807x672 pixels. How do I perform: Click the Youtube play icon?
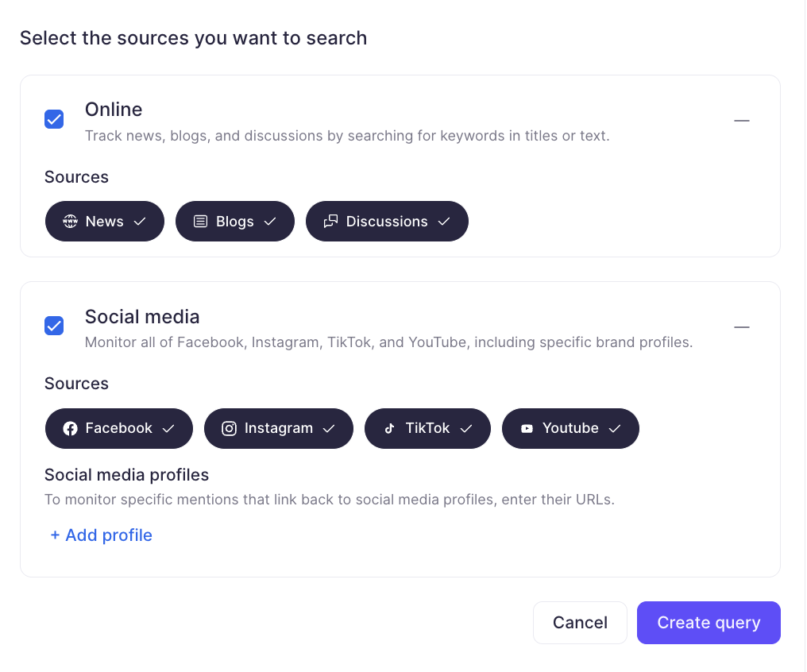(526, 428)
